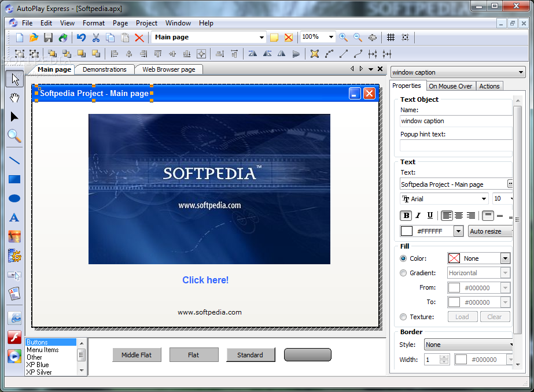
Task: Cut selection with the scissors icon
Action: tap(96, 37)
